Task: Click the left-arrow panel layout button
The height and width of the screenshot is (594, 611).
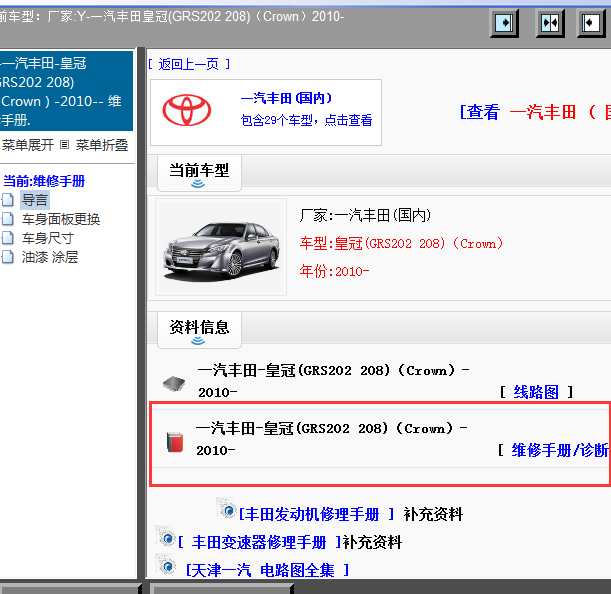Action: click(x=591, y=23)
